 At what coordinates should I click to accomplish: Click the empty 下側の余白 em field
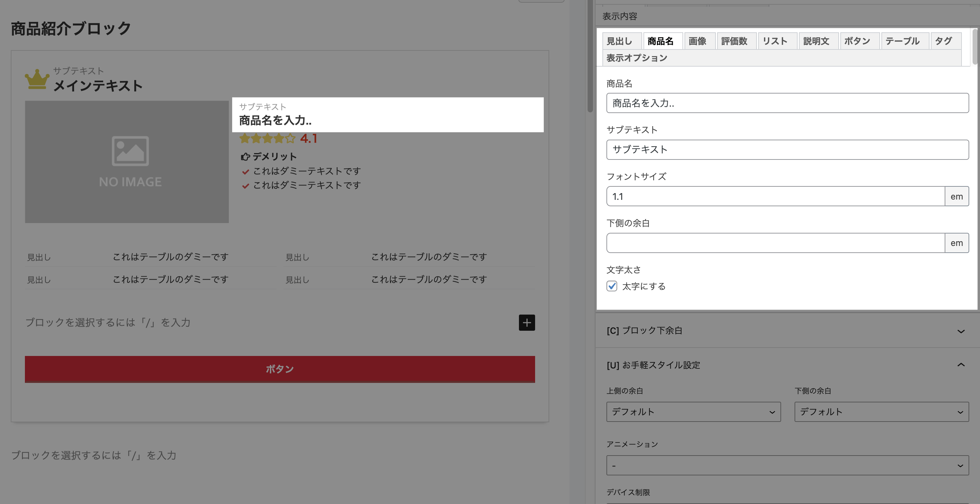pos(775,243)
